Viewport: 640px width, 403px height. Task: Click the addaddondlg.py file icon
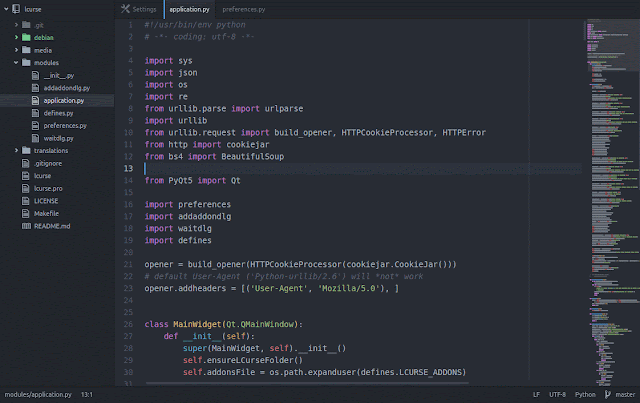[36, 88]
